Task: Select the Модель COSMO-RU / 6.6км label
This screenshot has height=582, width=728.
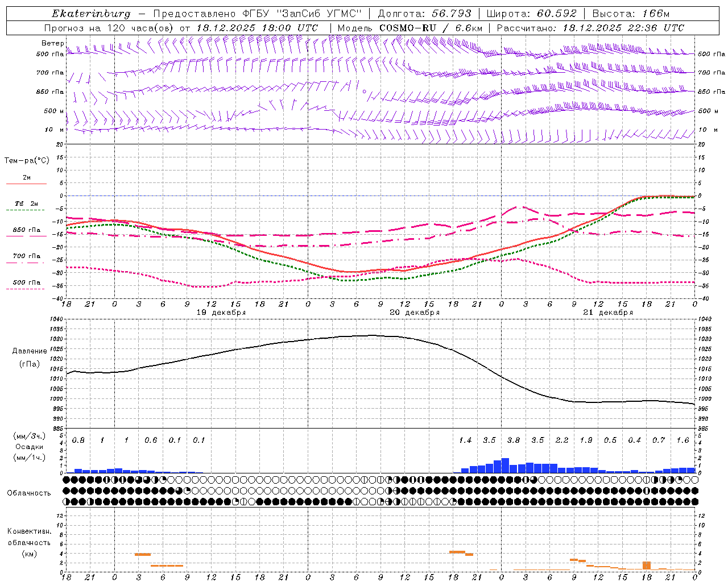Action: coord(410,28)
